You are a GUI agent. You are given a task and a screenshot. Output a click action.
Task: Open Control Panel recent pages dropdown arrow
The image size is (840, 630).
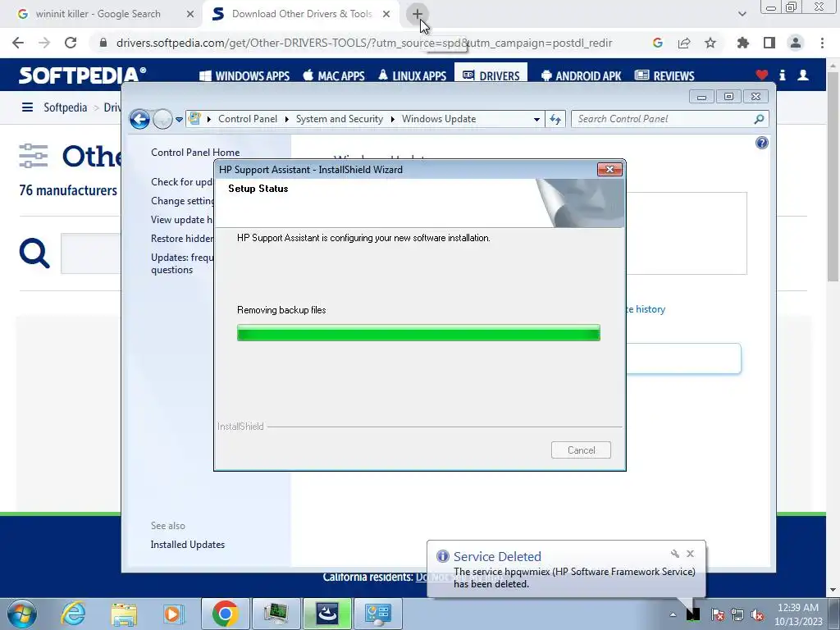point(179,120)
